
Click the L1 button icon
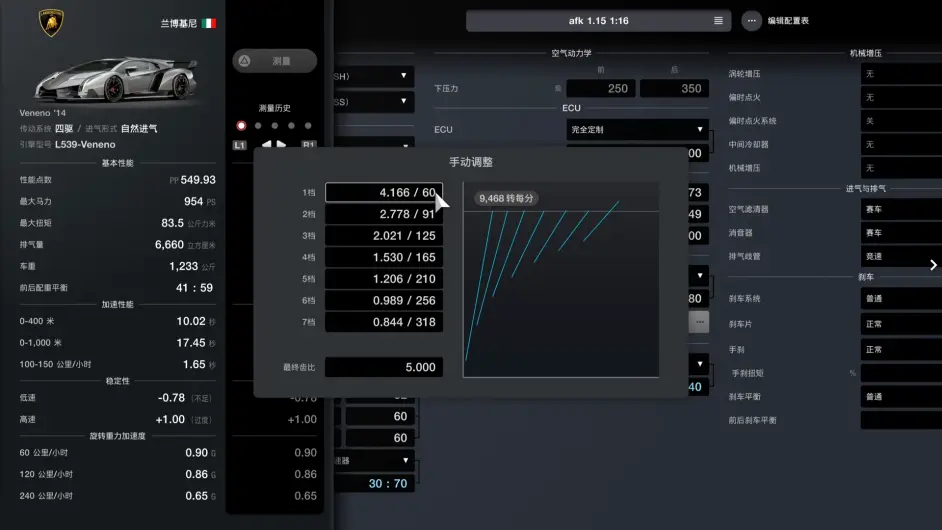click(x=240, y=145)
